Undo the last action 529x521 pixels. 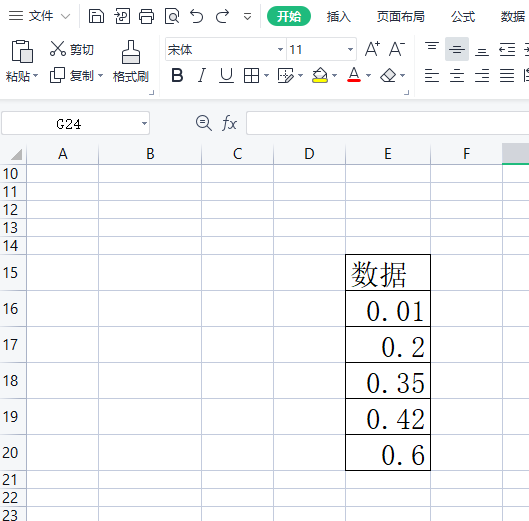coord(197,16)
